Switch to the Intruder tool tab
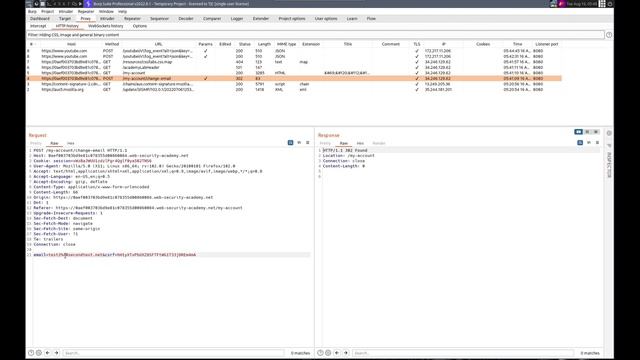The image size is (640, 360). click(107, 19)
